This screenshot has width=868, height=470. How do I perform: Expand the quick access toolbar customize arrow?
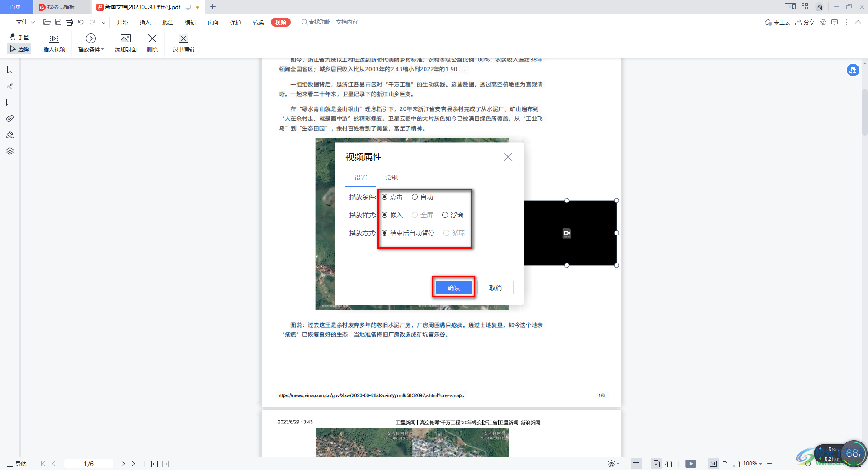[x=104, y=22]
